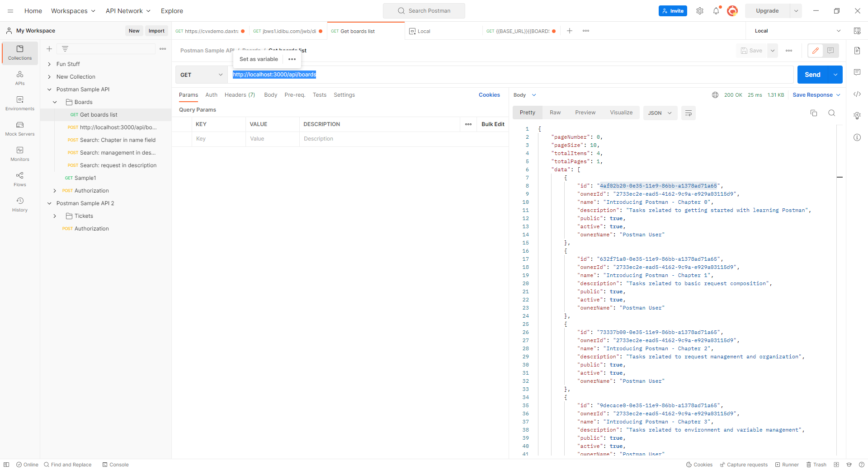Switch to the Auth tab
868x470 pixels.
point(211,95)
